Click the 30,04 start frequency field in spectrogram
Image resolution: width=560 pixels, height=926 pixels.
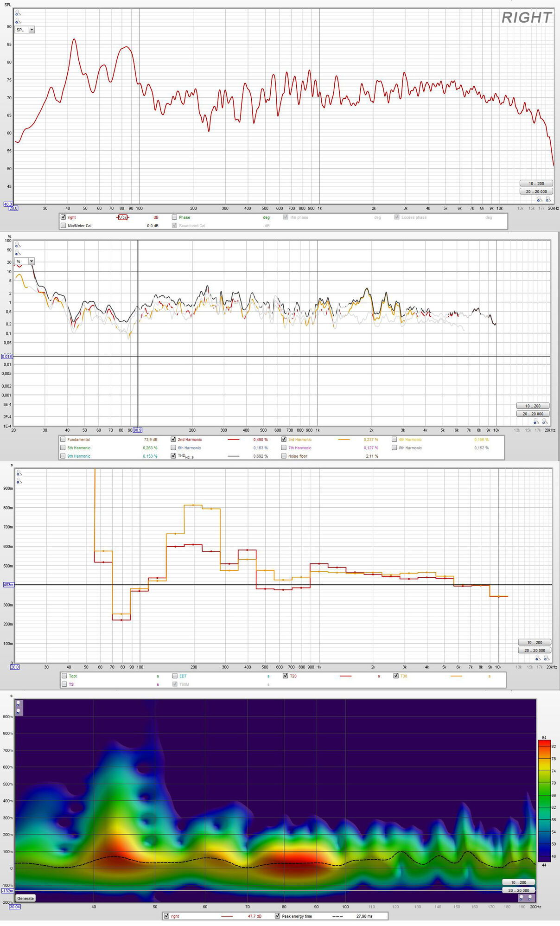click(x=15, y=907)
